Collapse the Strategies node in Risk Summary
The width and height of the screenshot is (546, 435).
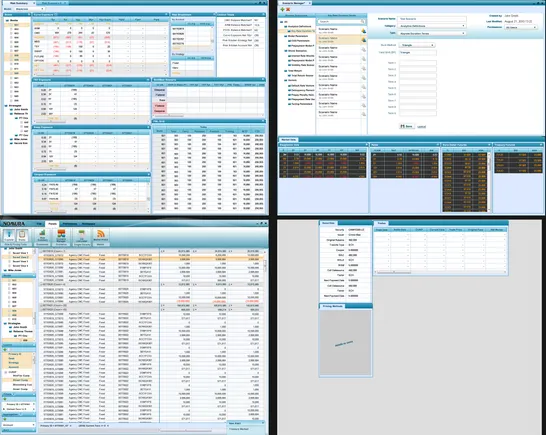6,106
